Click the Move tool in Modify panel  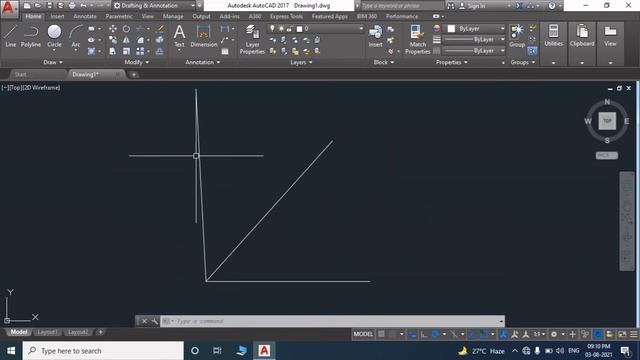coord(113,29)
